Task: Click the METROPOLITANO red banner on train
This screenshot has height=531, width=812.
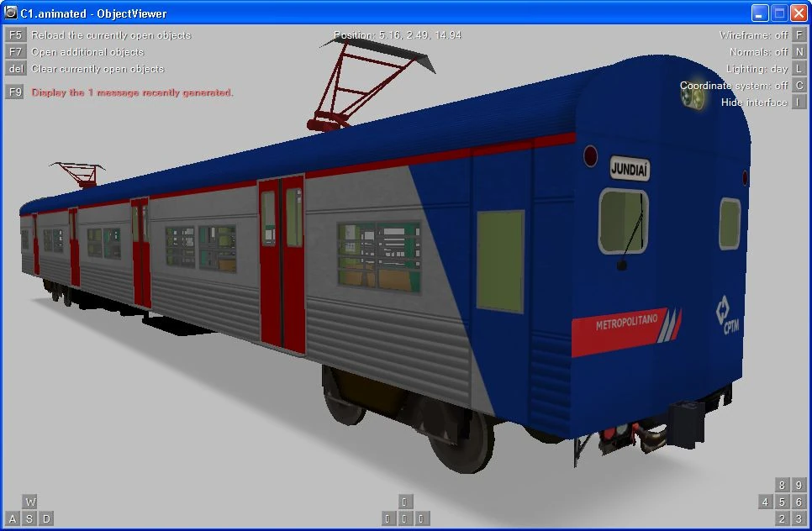Action: 626,333
